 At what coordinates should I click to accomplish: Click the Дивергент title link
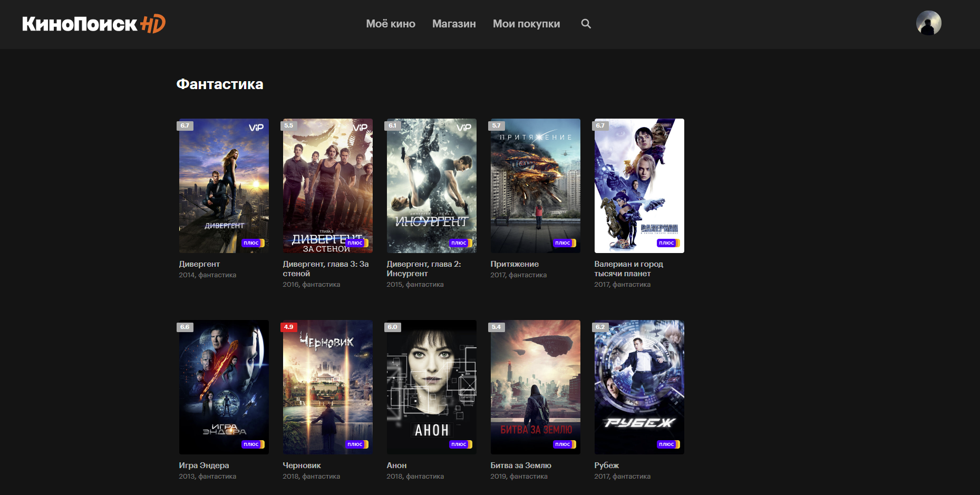tap(199, 264)
